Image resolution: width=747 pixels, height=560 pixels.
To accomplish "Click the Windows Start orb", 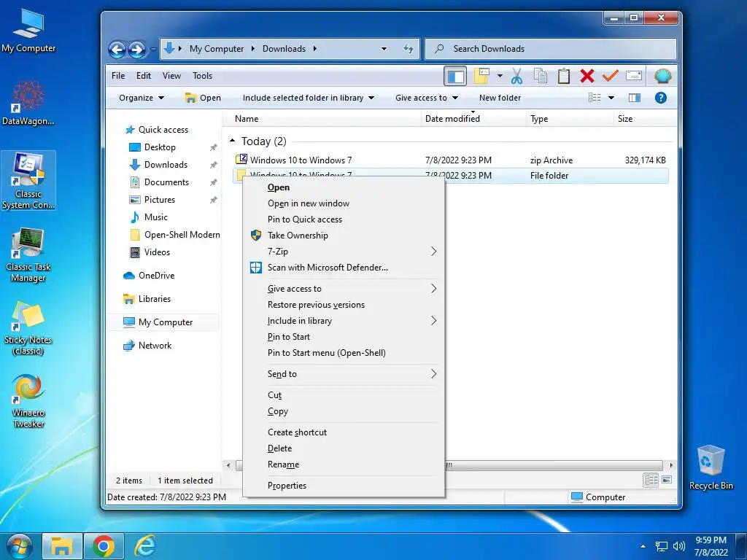I will click(x=19, y=546).
